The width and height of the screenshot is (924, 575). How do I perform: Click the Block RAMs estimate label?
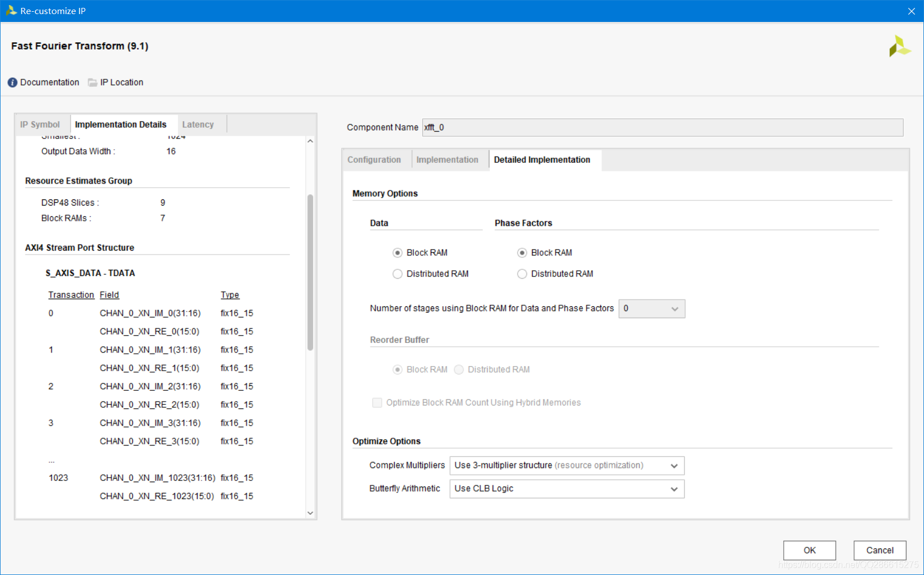point(66,219)
